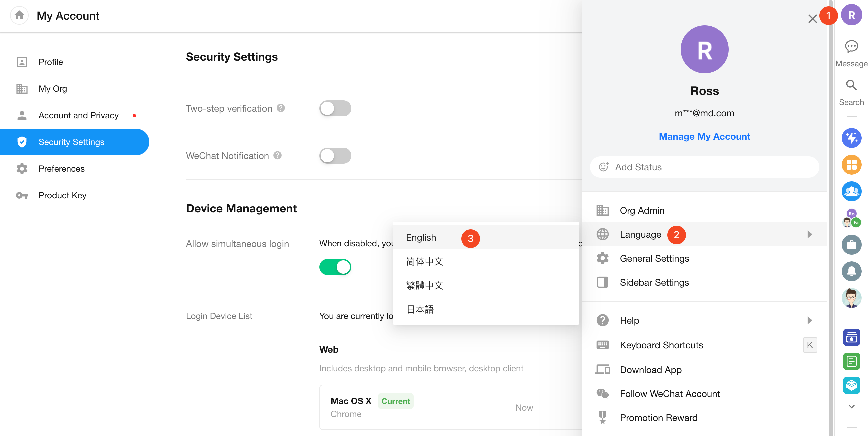Viewport: 868px width, 436px height.
Task: Disable Allow simultaneous login toggle
Action: click(335, 267)
